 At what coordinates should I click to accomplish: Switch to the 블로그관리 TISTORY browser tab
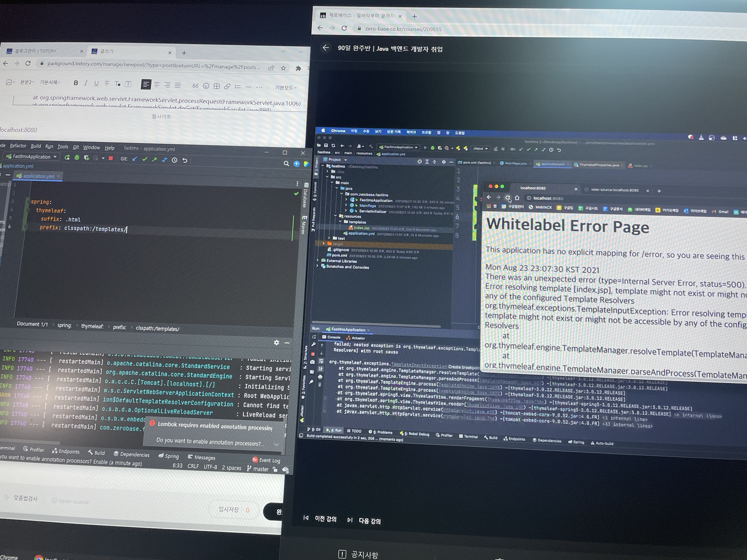coord(36,51)
